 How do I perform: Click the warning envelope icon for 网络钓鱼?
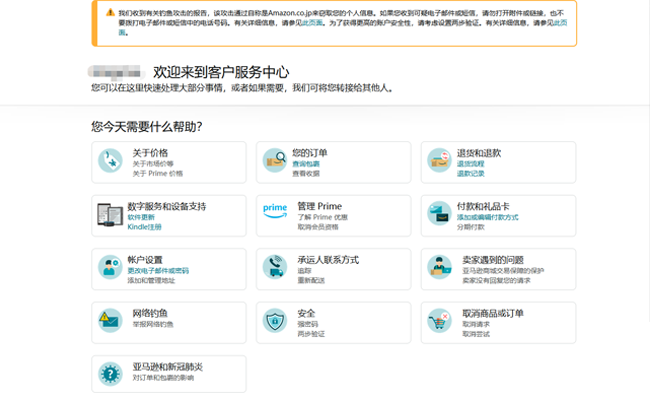(110, 321)
